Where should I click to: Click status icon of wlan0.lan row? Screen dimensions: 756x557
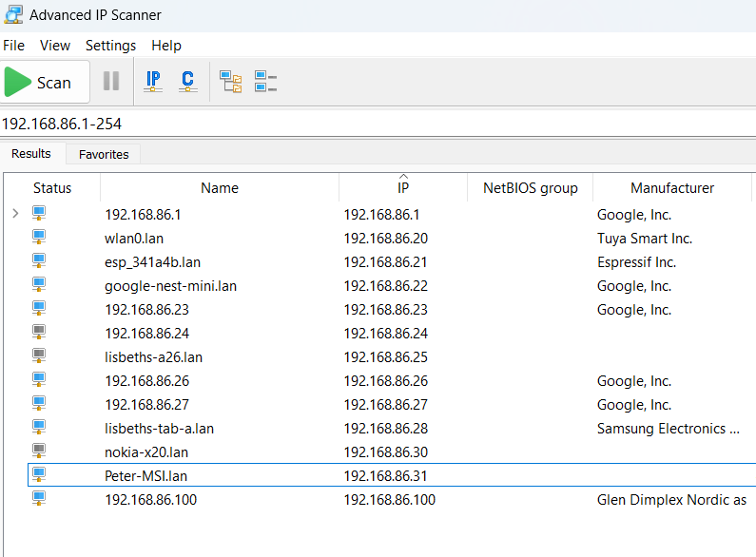(x=39, y=237)
